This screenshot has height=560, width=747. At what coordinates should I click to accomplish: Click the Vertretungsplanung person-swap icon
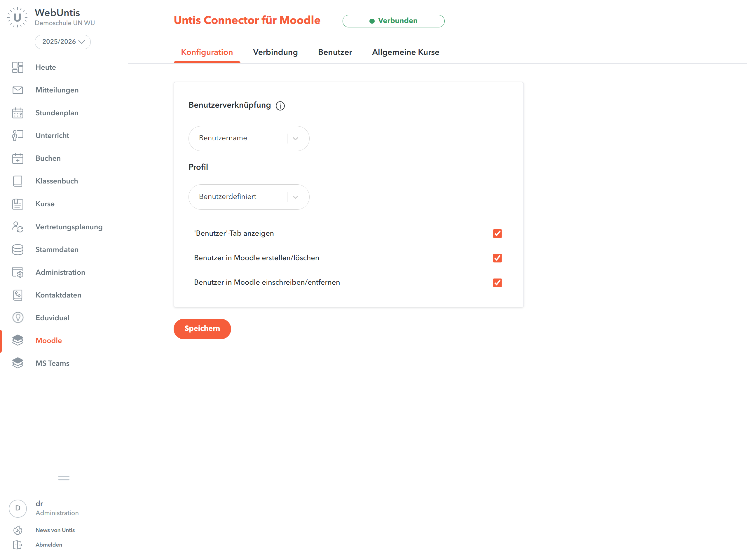point(18,227)
